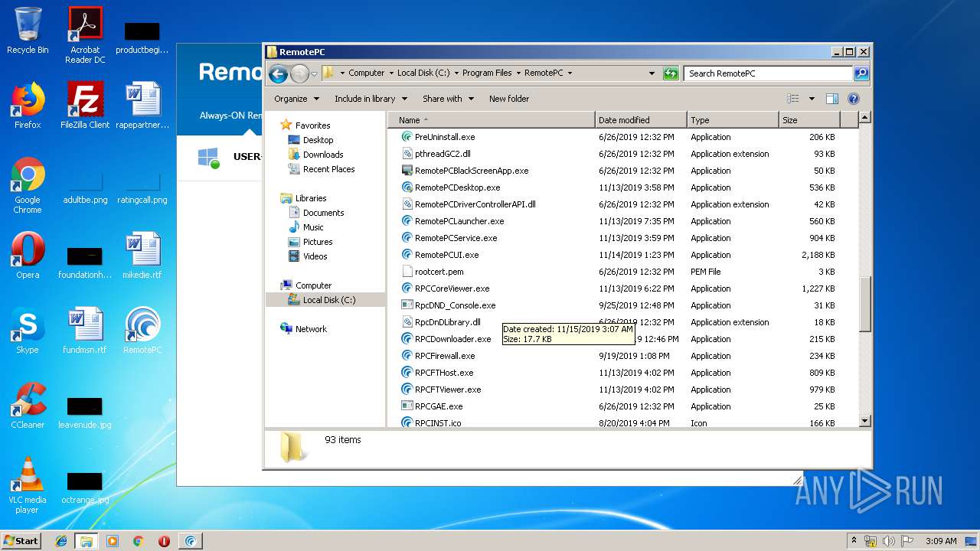The image size is (980, 551).
Task: Show hidden tray icons arrow
Action: (854, 541)
